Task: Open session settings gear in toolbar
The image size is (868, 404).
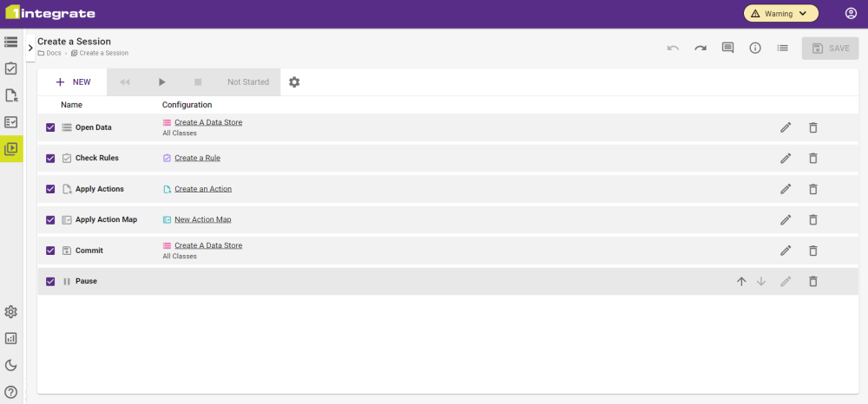Action: [294, 81]
